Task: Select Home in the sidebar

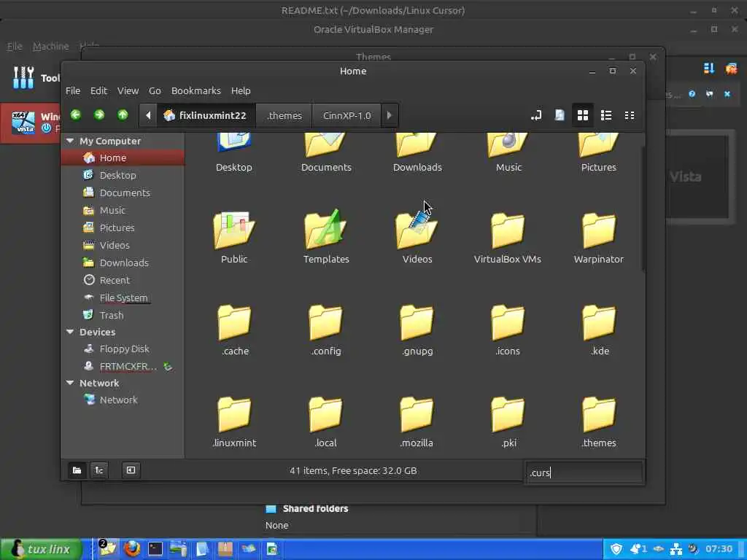Action: [123, 157]
